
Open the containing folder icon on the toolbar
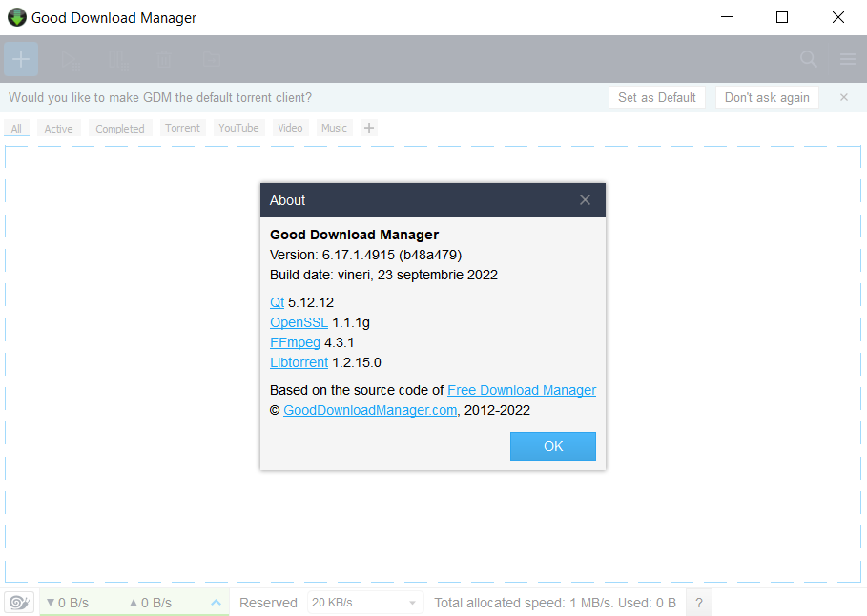(211, 58)
